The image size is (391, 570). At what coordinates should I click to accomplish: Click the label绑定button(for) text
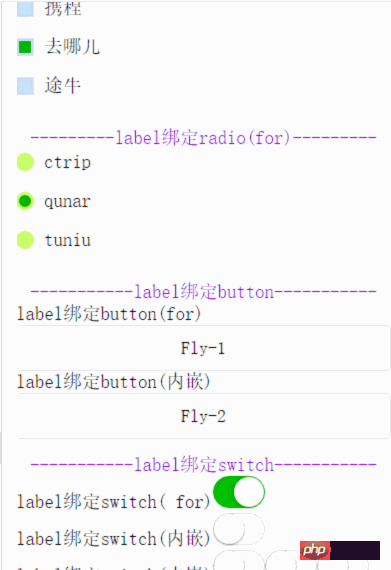(x=109, y=314)
